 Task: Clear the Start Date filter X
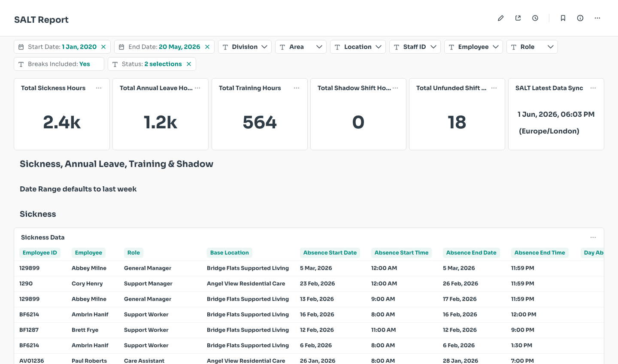coord(103,47)
